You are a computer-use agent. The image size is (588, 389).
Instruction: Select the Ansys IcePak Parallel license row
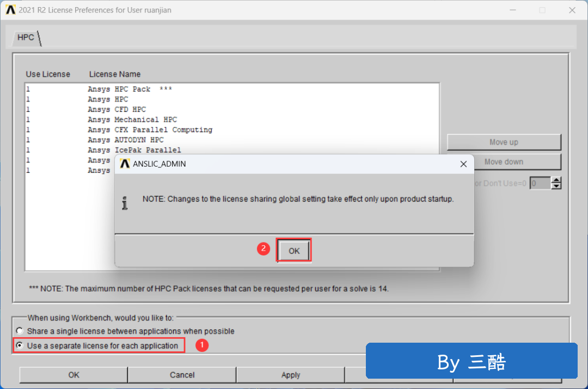[232, 150]
